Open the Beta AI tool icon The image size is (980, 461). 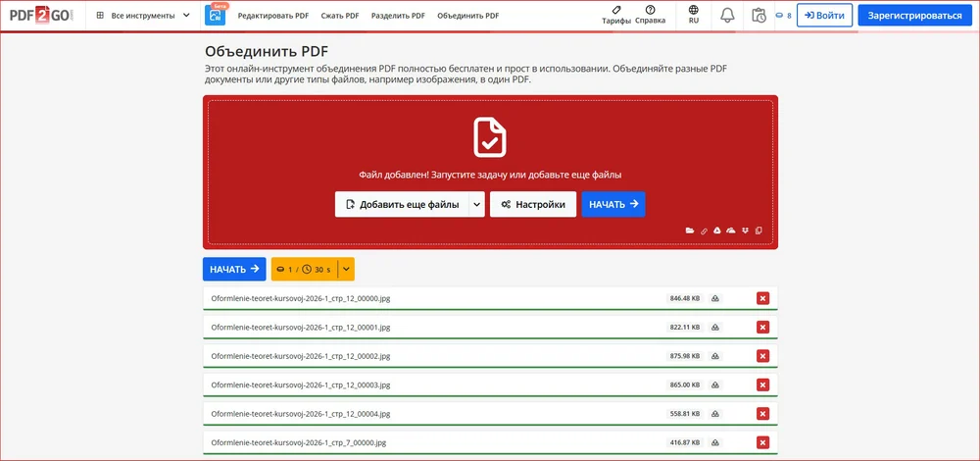click(x=215, y=16)
